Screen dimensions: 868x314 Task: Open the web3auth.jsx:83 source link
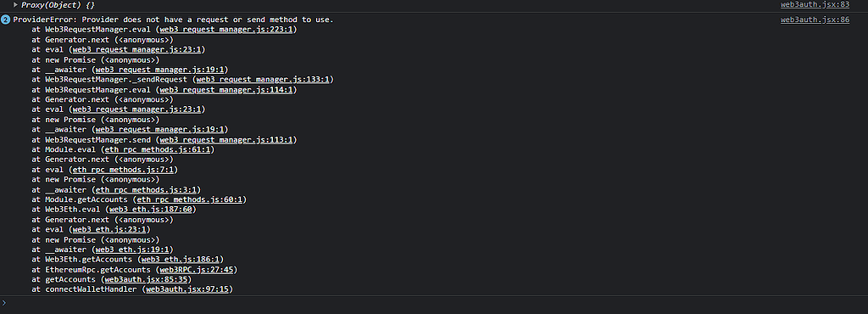[x=815, y=4]
